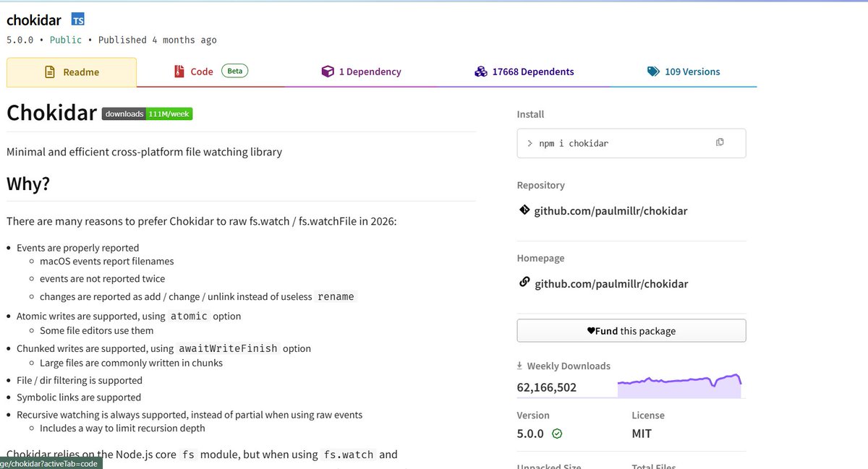Image resolution: width=868 pixels, height=469 pixels.
Task: Open the 17668 Dependents tab
Action: click(x=524, y=72)
